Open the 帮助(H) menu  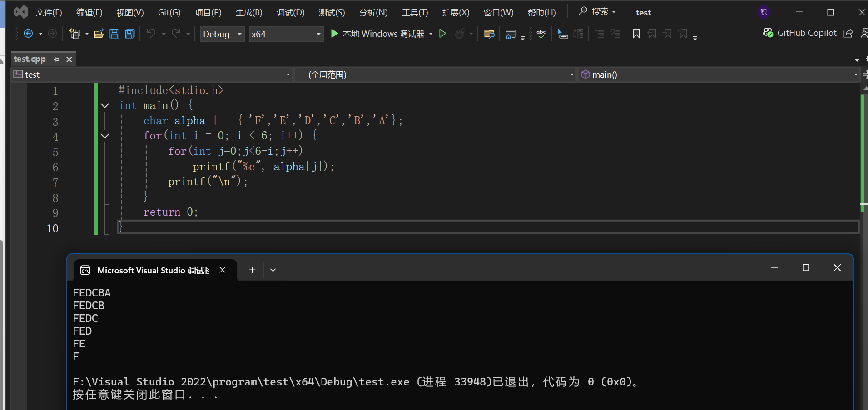point(541,12)
